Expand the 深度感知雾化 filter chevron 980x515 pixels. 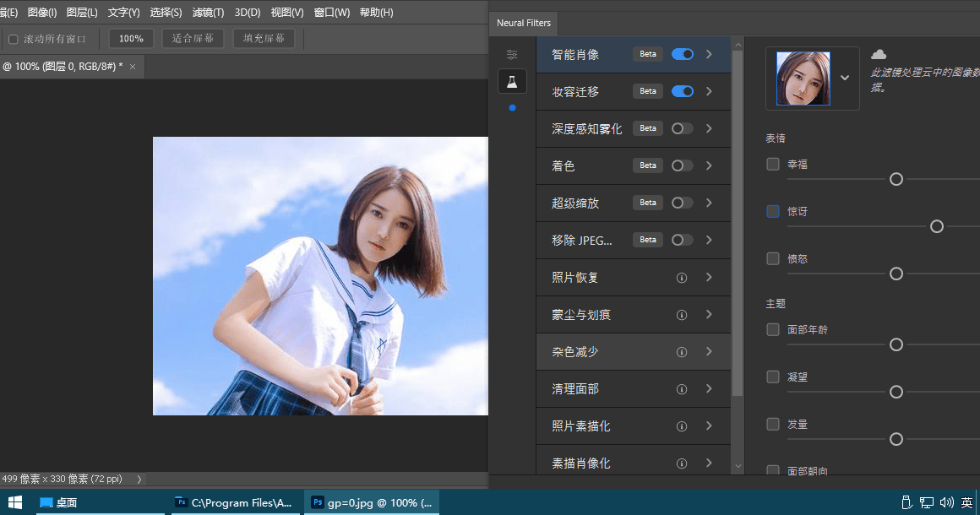710,127
